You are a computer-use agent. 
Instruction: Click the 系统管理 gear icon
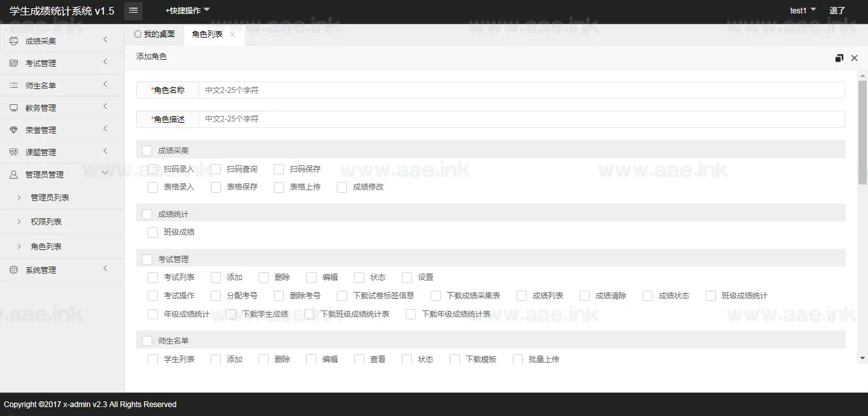click(x=14, y=270)
